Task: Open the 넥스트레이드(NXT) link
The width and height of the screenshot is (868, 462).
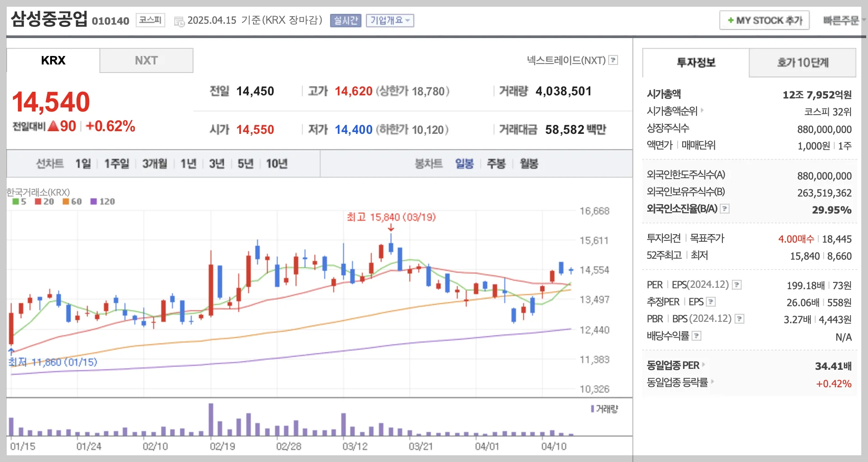Action: point(566,60)
